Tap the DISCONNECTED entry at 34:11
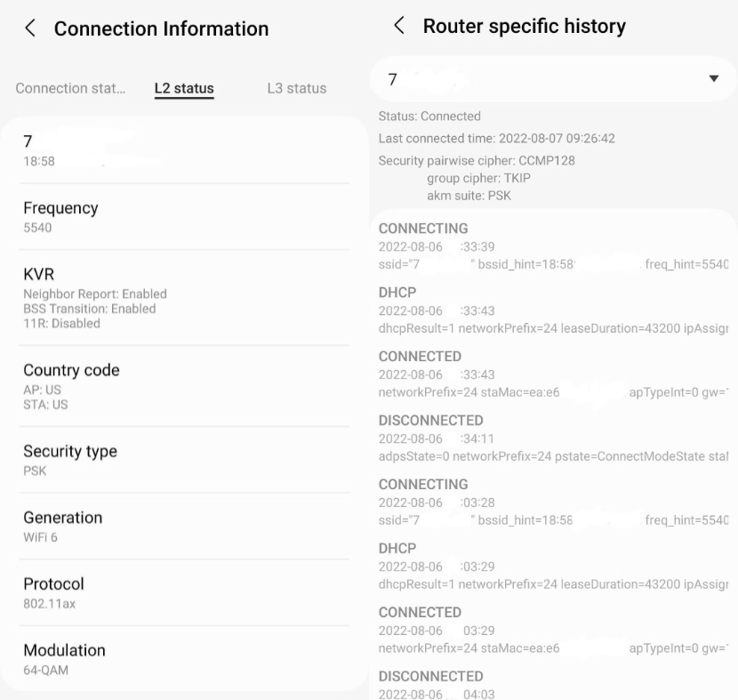The height and width of the screenshot is (700, 738). pyautogui.click(x=553, y=439)
